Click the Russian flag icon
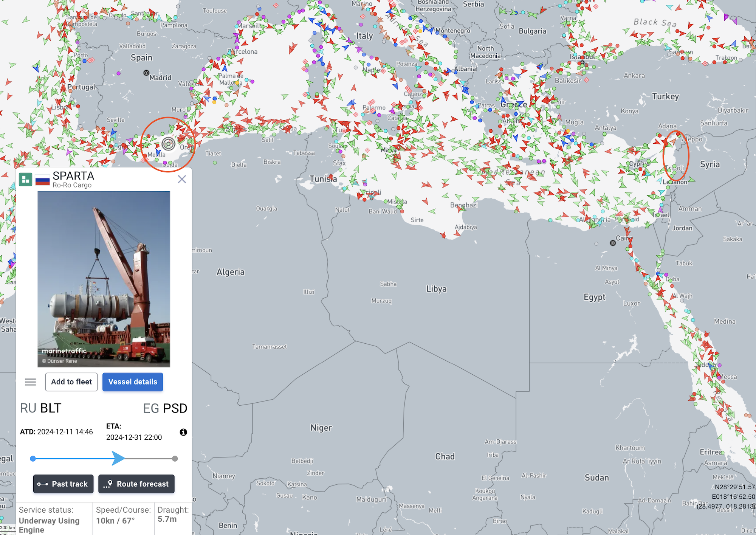Viewport: 756px width, 535px height. point(42,180)
